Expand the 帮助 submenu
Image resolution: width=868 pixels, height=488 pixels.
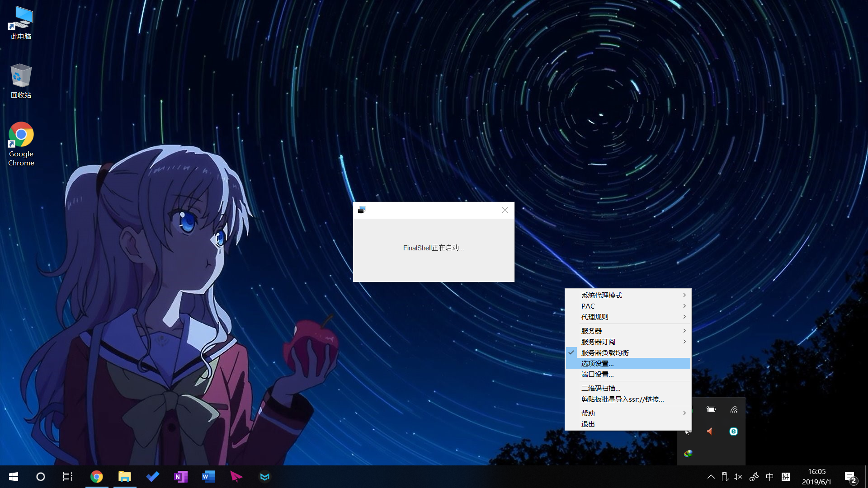628,413
